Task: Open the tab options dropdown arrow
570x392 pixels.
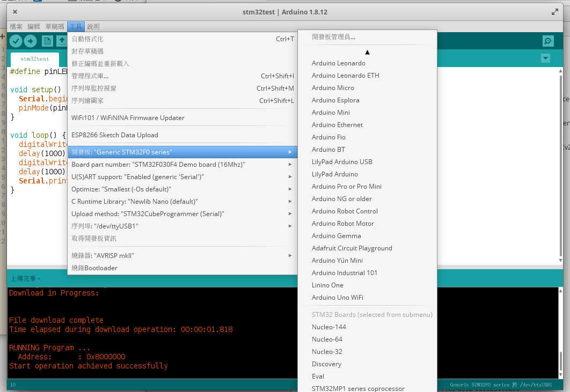Action: [x=545, y=58]
